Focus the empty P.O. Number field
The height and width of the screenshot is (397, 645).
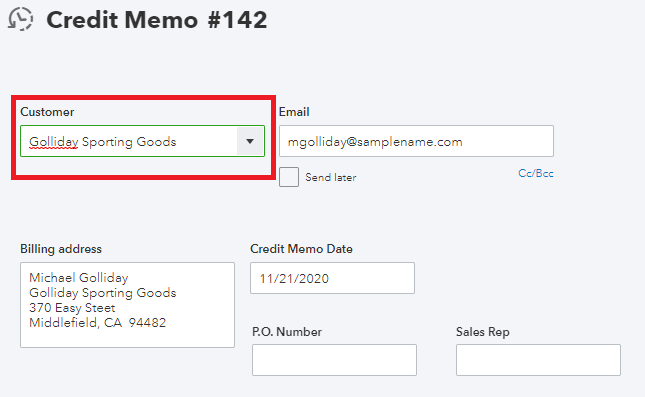coord(334,360)
